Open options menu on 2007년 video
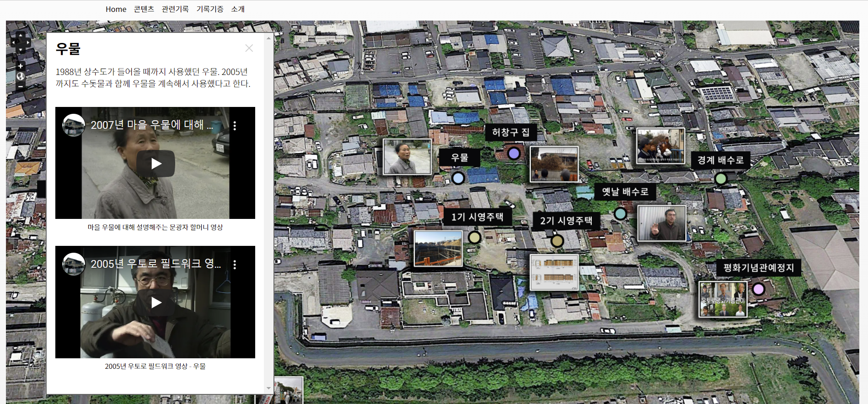 coord(235,126)
